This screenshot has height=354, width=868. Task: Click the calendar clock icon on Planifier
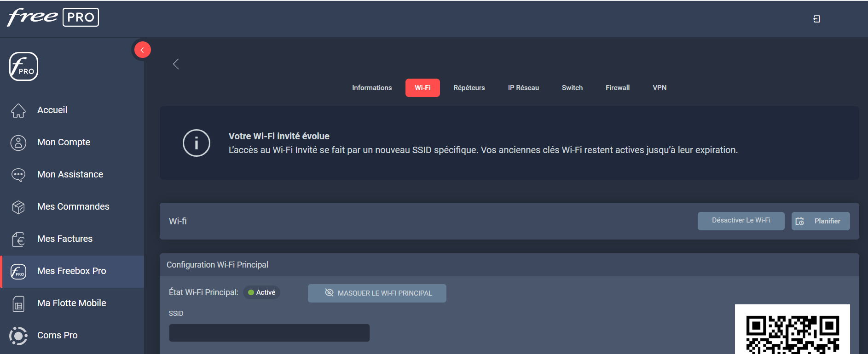tap(800, 221)
